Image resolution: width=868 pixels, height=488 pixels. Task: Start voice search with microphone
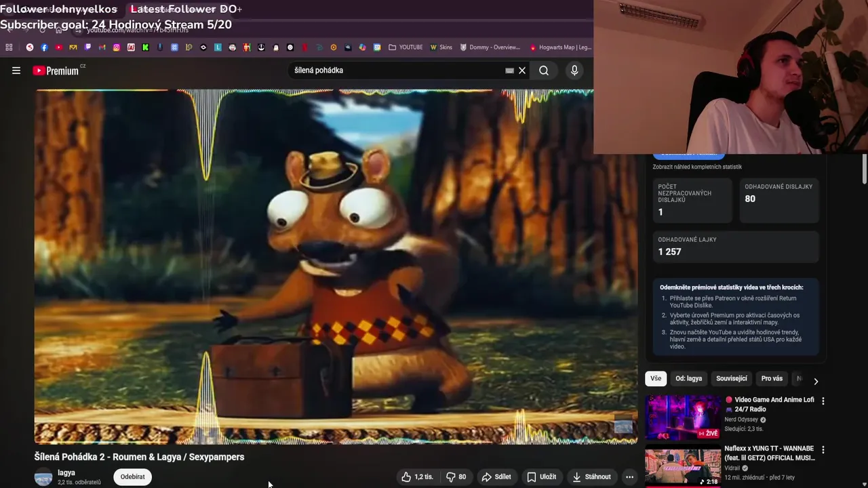[x=574, y=70]
